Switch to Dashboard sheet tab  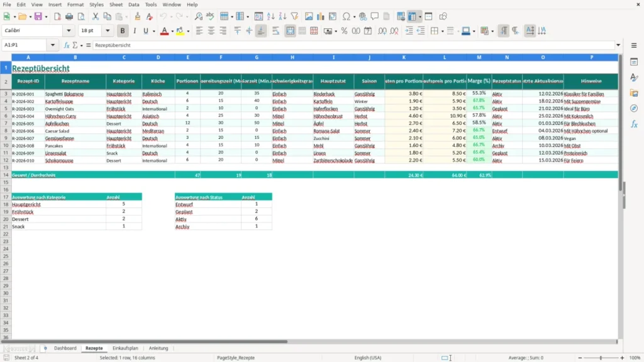tap(65, 348)
